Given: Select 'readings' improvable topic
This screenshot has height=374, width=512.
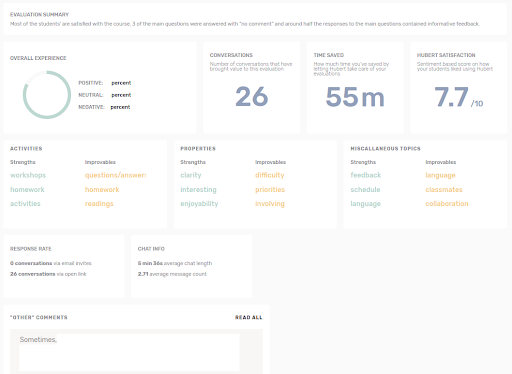Looking at the screenshot, I should coord(99,204).
